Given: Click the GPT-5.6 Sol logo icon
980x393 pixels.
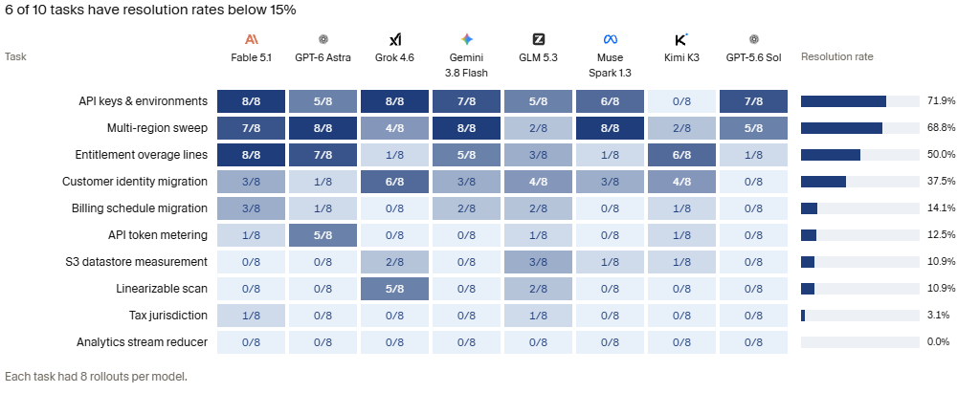Looking at the screenshot, I should [754, 39].
